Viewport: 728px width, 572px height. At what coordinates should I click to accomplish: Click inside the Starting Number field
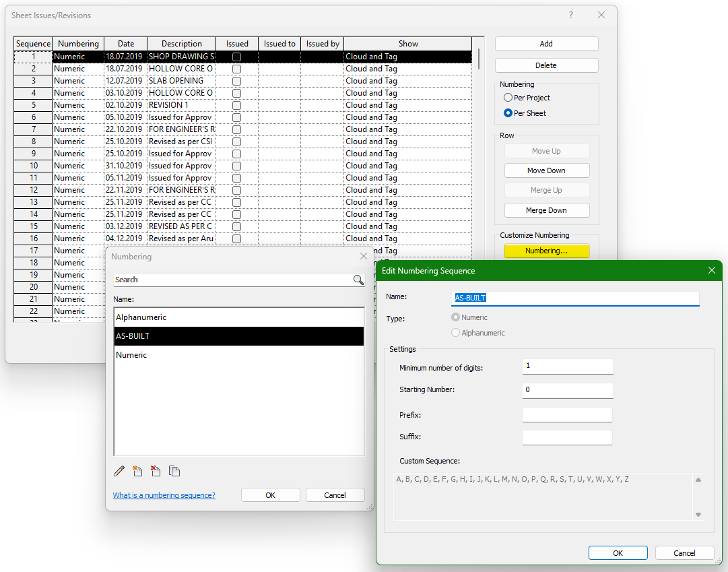pos(568,390)
